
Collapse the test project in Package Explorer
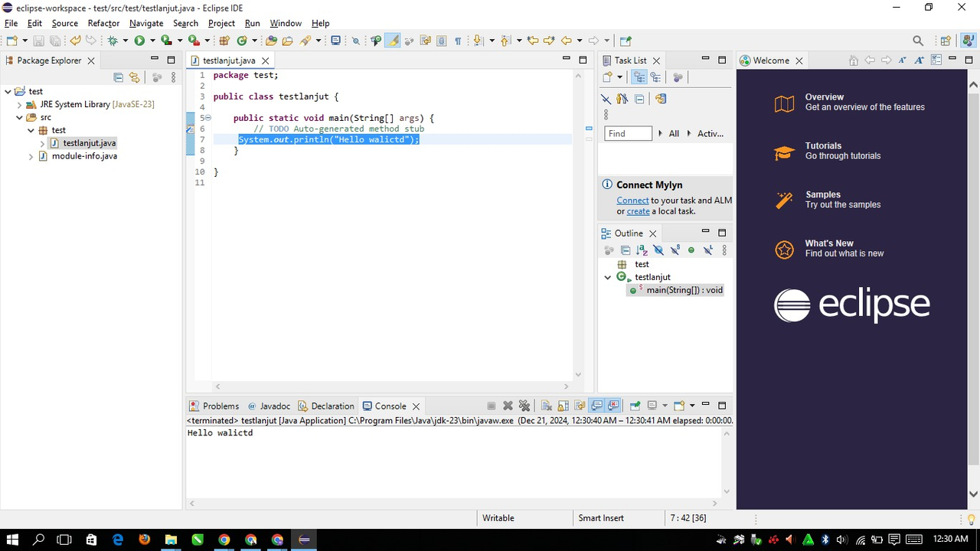pos(8,91)
